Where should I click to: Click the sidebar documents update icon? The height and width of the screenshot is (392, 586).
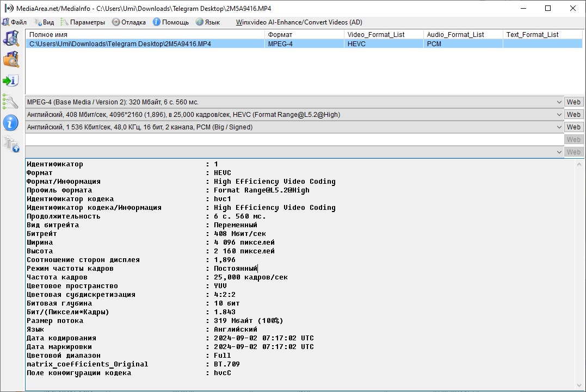(11, 145)
